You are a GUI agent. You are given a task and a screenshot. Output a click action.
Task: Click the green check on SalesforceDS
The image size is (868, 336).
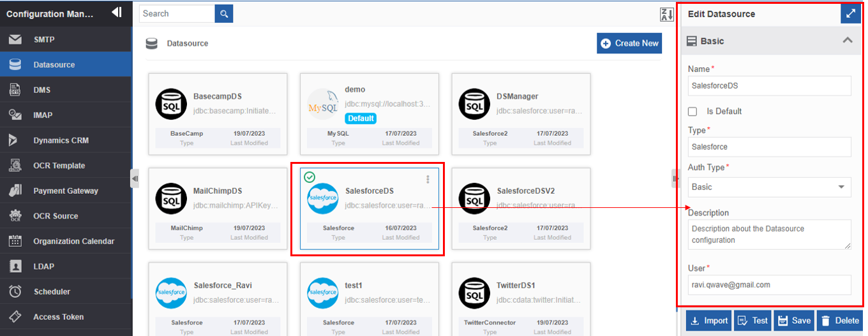[x=310, y=177]
